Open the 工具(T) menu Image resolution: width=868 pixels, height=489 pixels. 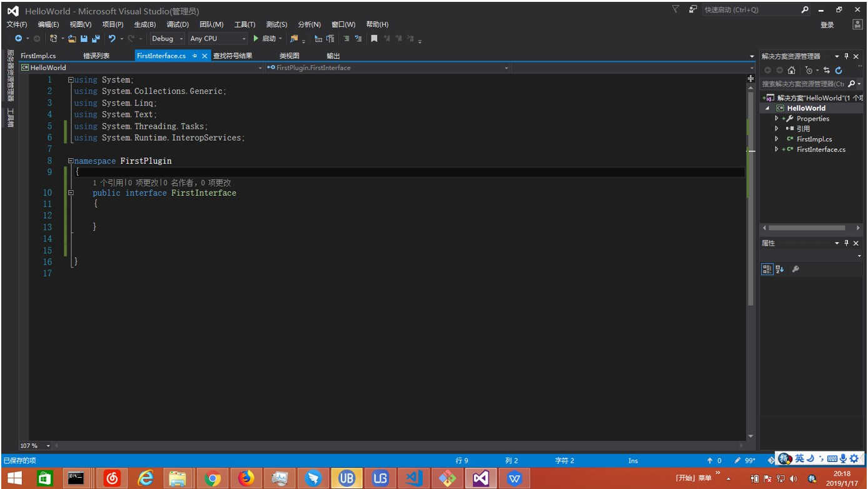(x=245, y=24)
